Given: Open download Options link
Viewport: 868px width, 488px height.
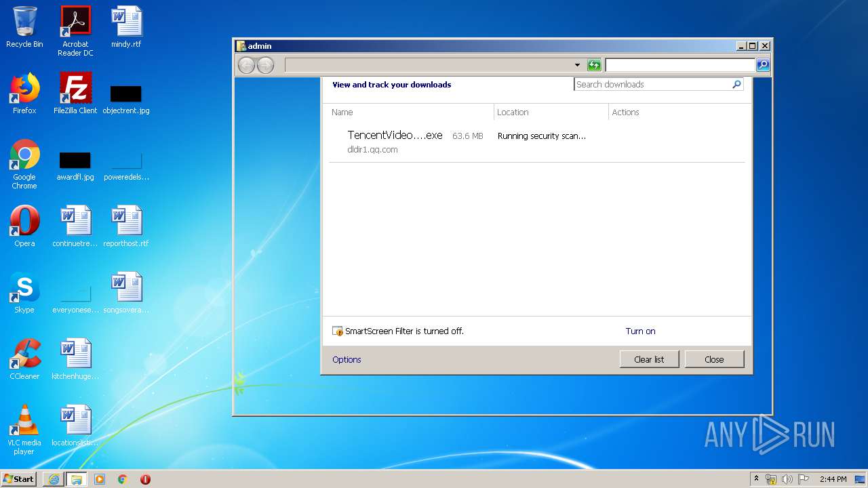Looking at the screenshot, I should click(x=347, y=360).
